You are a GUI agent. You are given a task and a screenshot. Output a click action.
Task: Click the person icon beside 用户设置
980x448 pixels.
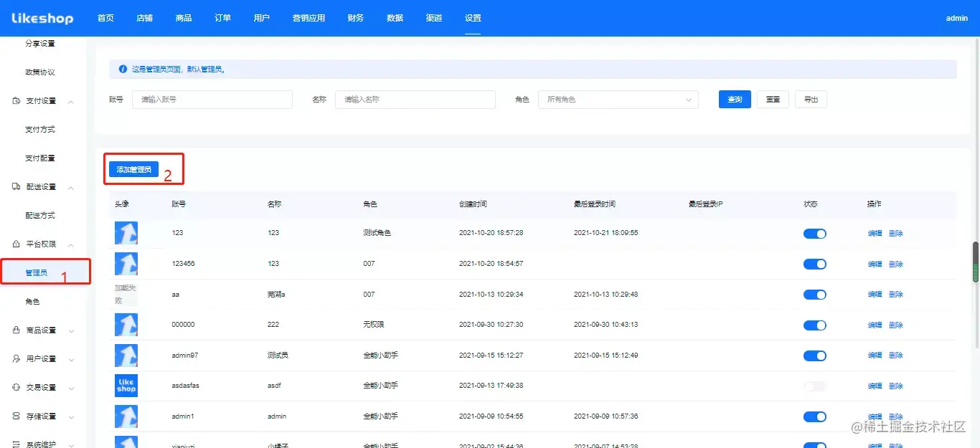tap(16, 359)
